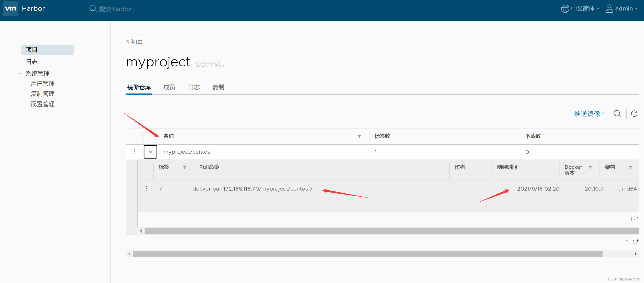
Task: Filter the 名称 column
Action: point(359,136)
